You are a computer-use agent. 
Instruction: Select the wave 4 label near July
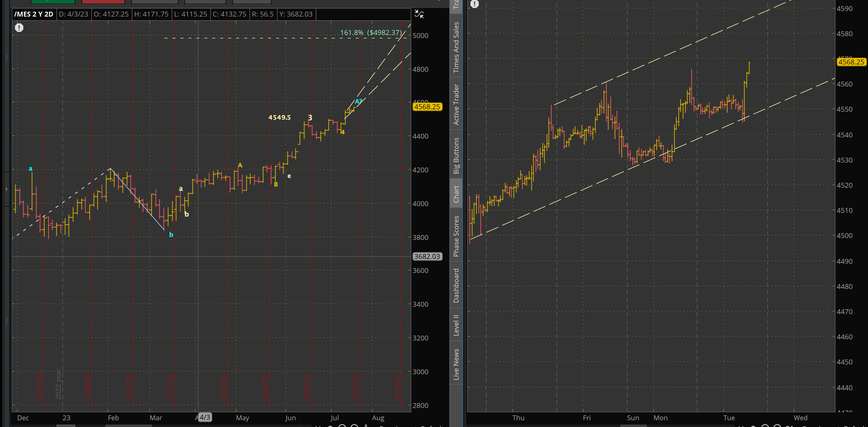343,132
